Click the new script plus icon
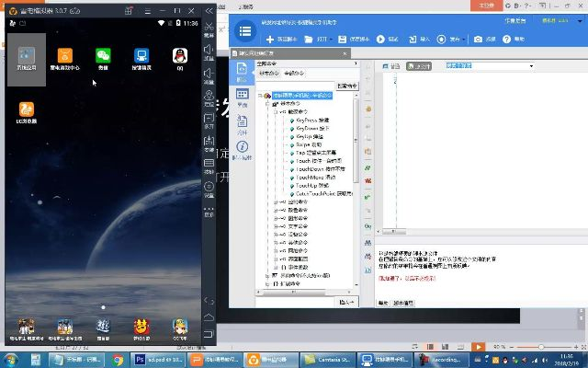The image size is (588, 368). [x=271, y=40]
